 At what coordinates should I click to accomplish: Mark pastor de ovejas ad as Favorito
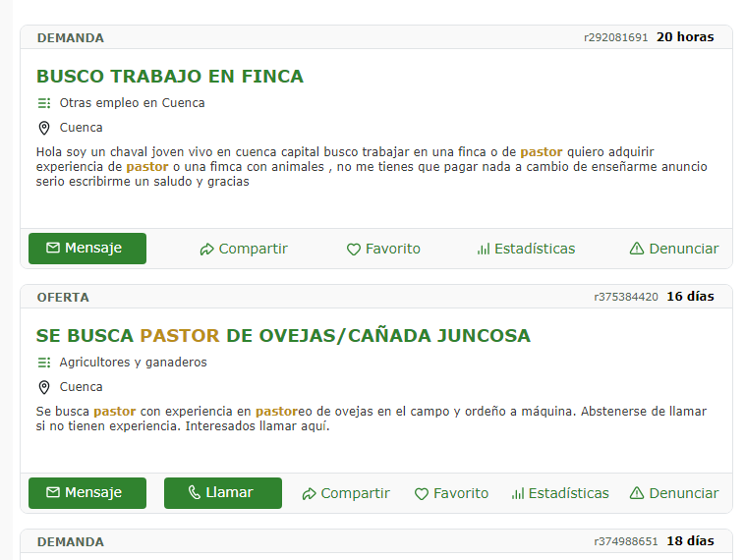[x=451, y=493]
